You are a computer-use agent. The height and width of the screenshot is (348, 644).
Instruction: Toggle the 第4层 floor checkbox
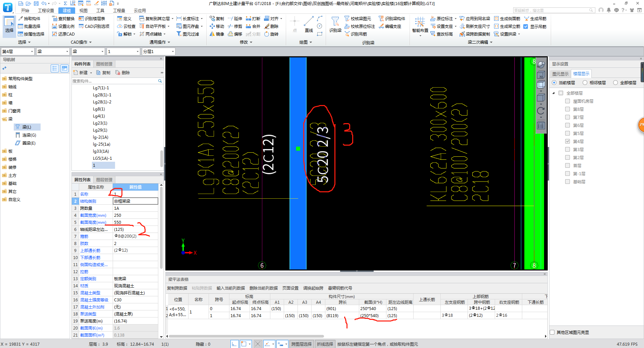568,141
